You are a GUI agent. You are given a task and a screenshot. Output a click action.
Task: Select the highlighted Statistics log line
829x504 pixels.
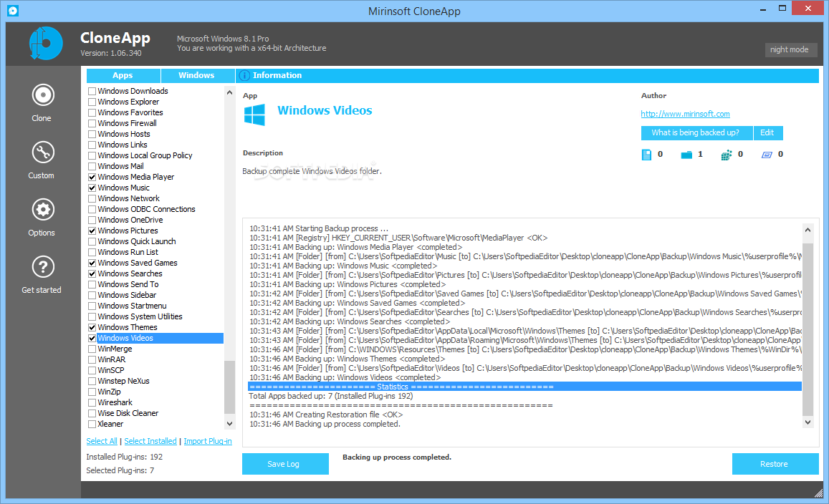524,387
